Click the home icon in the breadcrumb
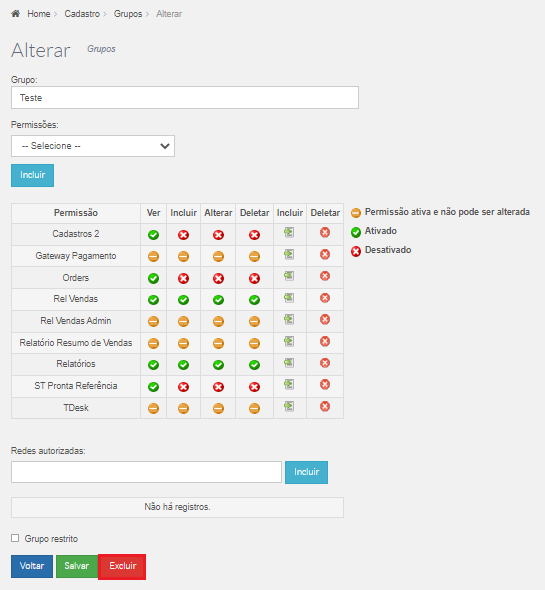Viewport: 545px width, 590px height. pyautogui.click(x=15, y=14)
